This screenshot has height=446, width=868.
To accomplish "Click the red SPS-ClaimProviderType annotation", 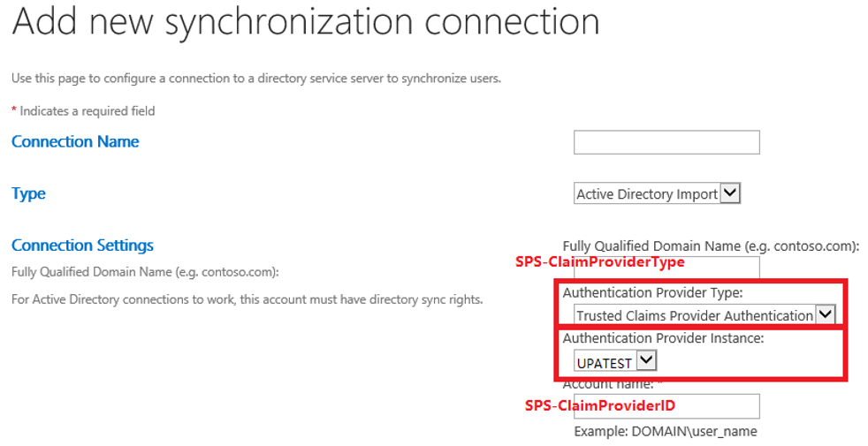I will point(600,261).
